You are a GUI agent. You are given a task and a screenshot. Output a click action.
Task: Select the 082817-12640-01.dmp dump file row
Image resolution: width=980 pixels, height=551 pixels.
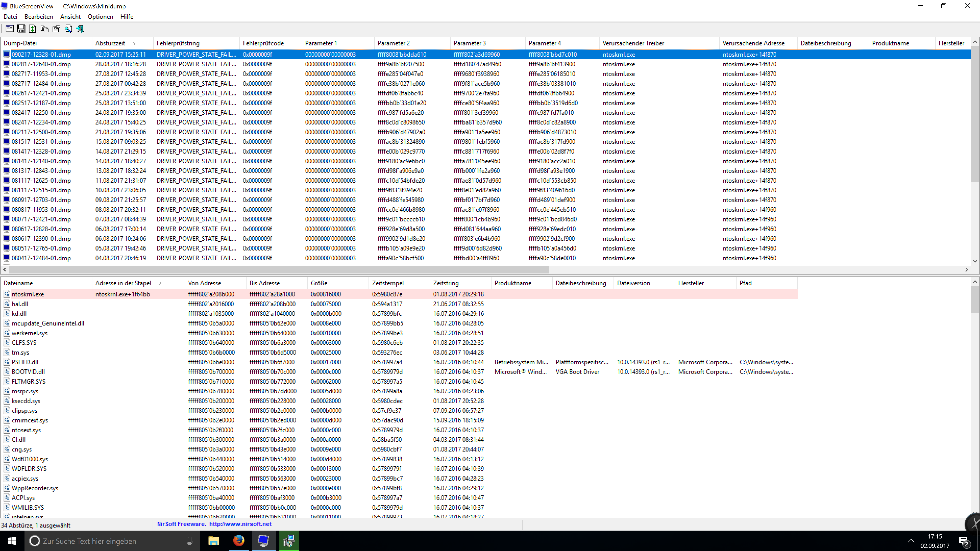[x=41, y=64]
